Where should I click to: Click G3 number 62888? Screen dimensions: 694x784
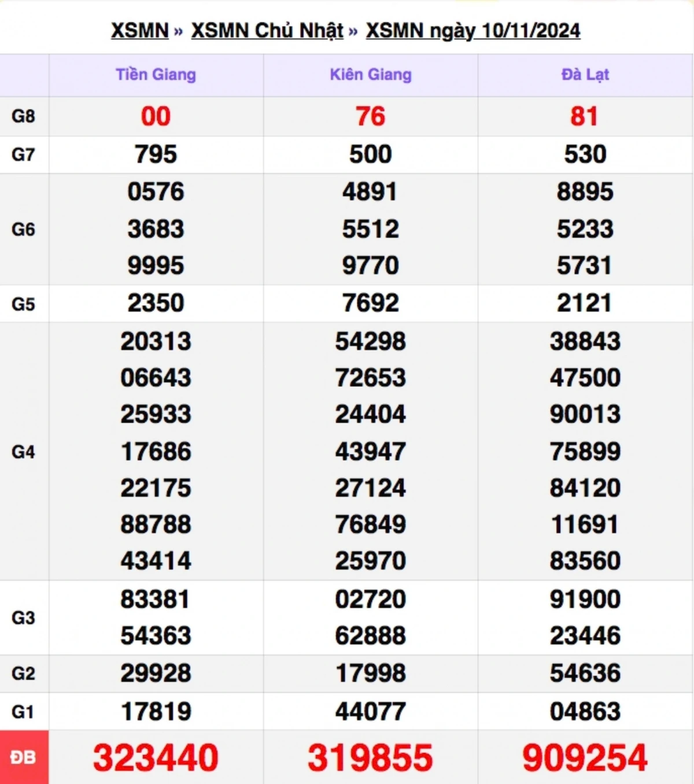tap(371, 635)
